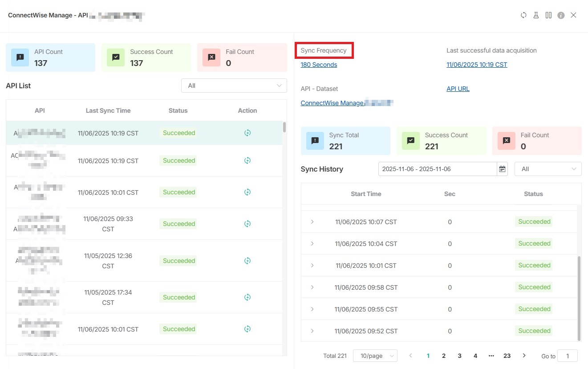The height and width of the screenshot is (369, 588).
Task: Resync the first API row with Action icon
Action: coord(247,133)
